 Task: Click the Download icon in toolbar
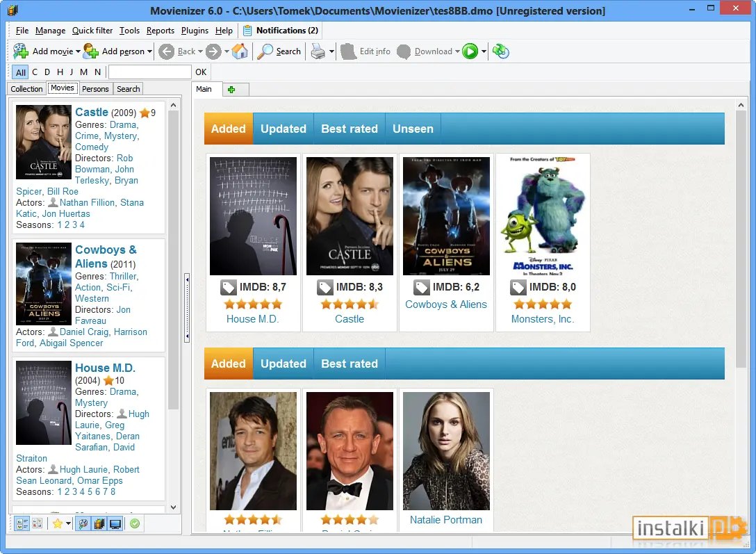coord(404,51)
